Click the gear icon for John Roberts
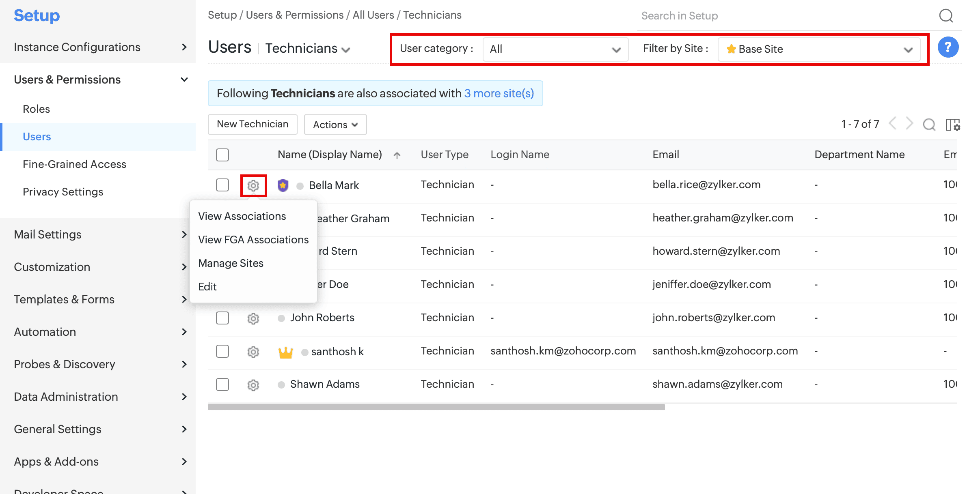This screenshot has width=980, height=494. (x=253, y=318)
